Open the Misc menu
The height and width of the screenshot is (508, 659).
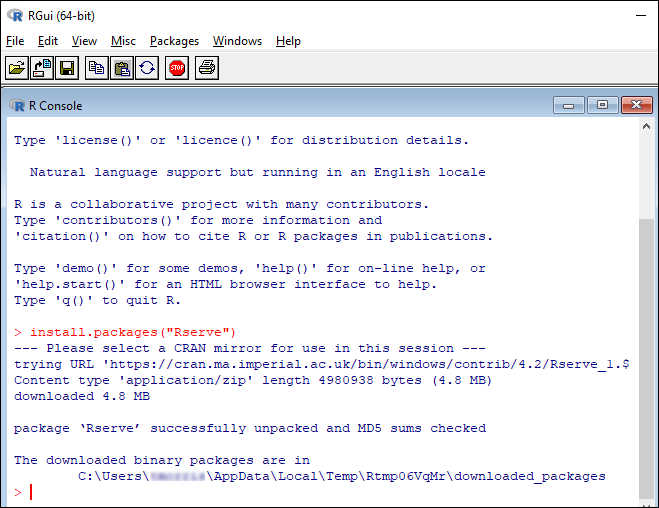pos(123,41)
